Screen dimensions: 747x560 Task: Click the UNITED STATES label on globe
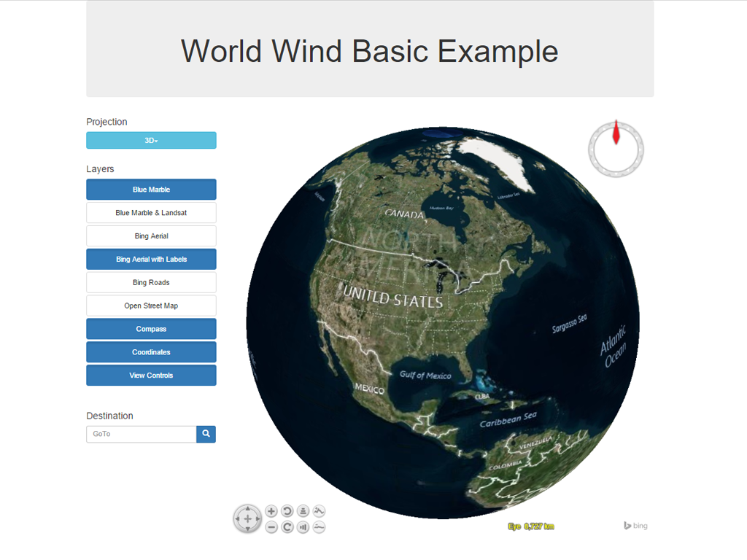393,297
